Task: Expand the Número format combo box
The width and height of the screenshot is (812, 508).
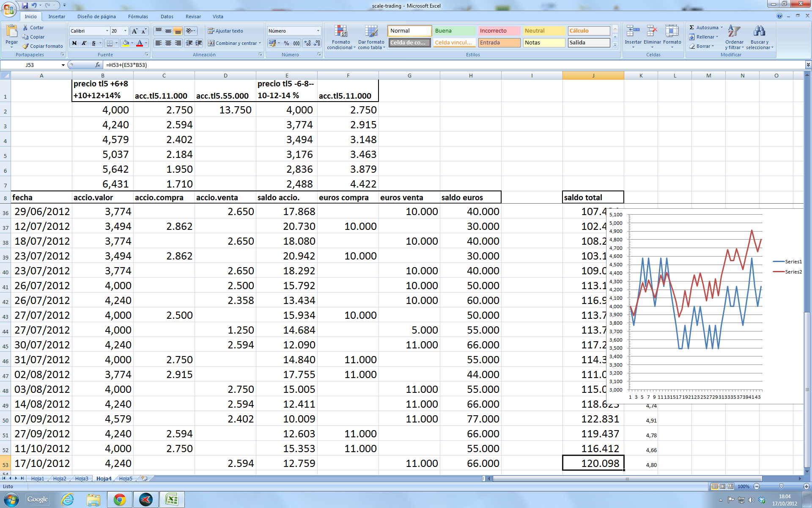Action: [x=318, y=31]
